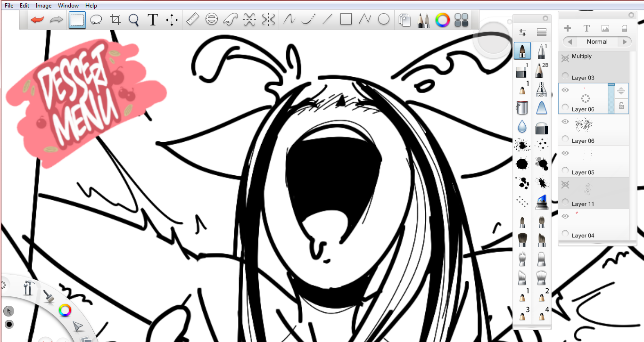Show the hidden Layer 03
Viewport: 644px width, 342px height.
[565, 58]
